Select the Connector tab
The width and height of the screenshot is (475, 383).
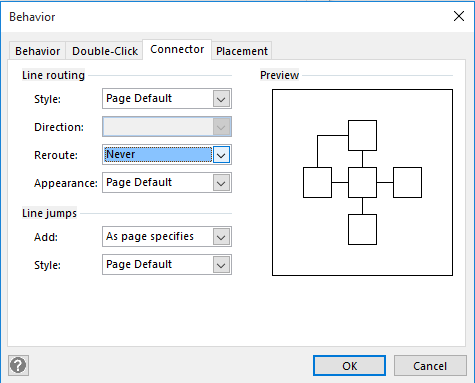click(177, 49)
